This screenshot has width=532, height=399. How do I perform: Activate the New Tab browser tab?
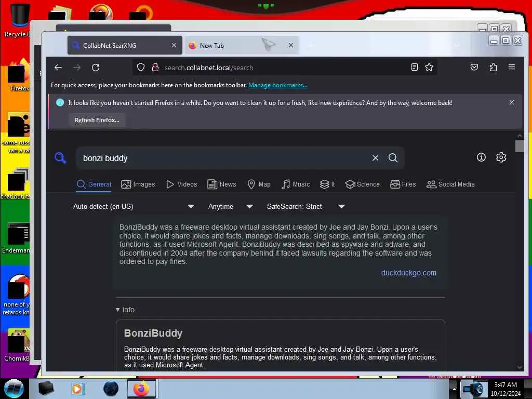click(x=242, y=45)
